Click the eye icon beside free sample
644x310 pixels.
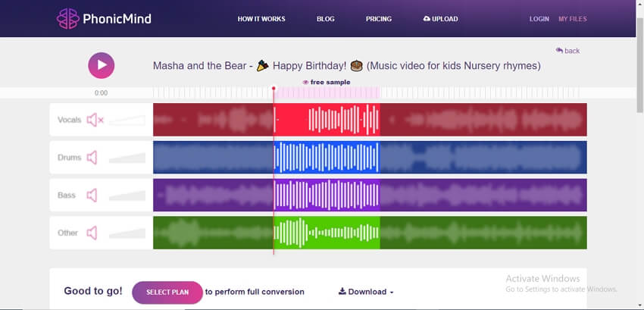tap(305, 82)
